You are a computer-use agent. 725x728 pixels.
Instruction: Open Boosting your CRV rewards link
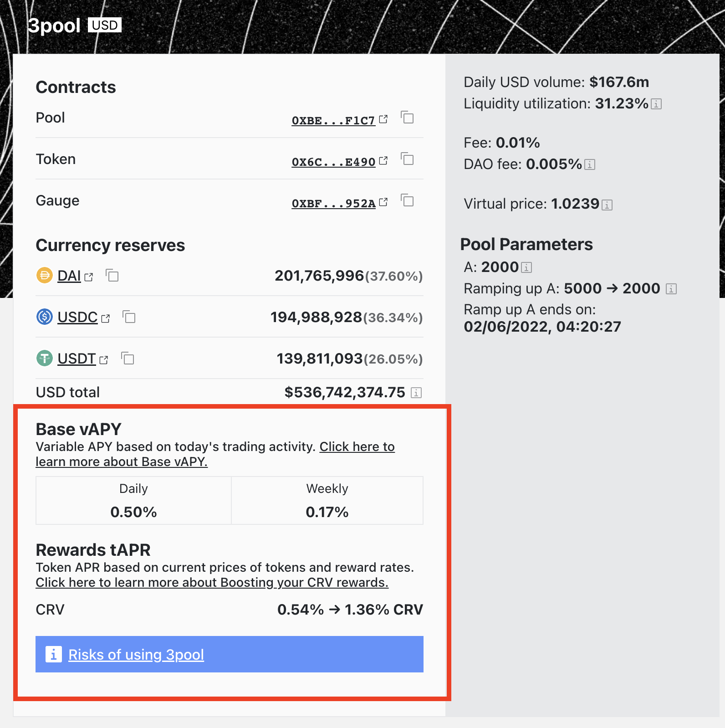[212, 583]
